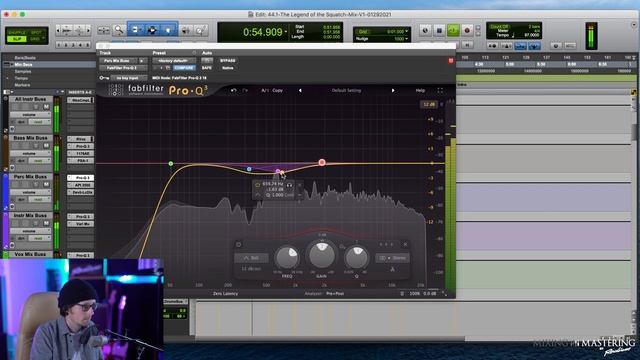Select the Zoomer tool in Pro Tools toolbar
The height and width of the screenshot is (360, 640).
pos(119,30)
